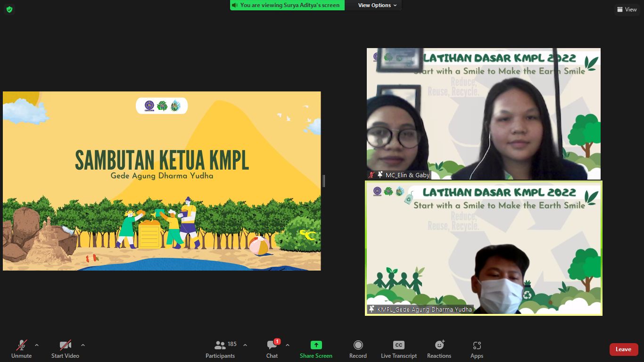The width and height of the screenshot is (644, 362).
Task: Click the pin icon on MC_Elin & Gaby label
Action: (380, 174)
